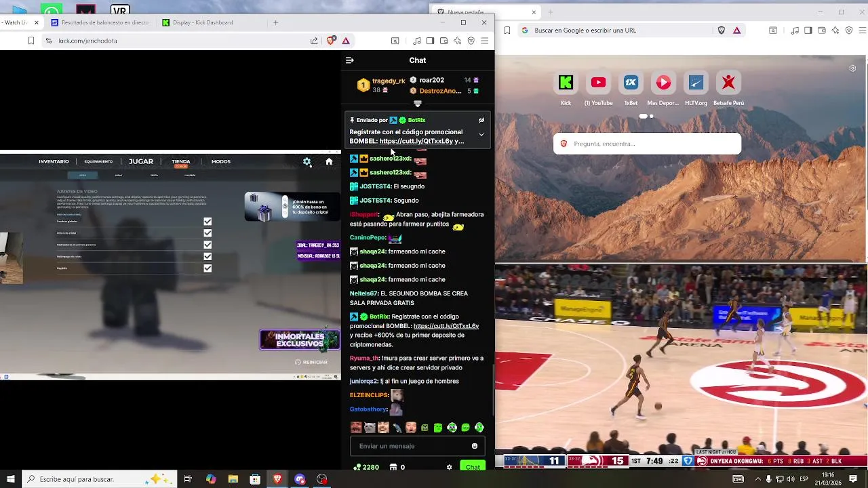Bookmark the kick.com page
The width and height of the screenshot is (868, 488).
tap(31, 41)
